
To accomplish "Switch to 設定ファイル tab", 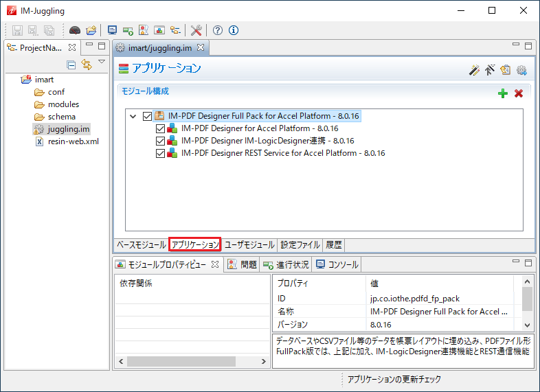I will click(x=300, y=244).
